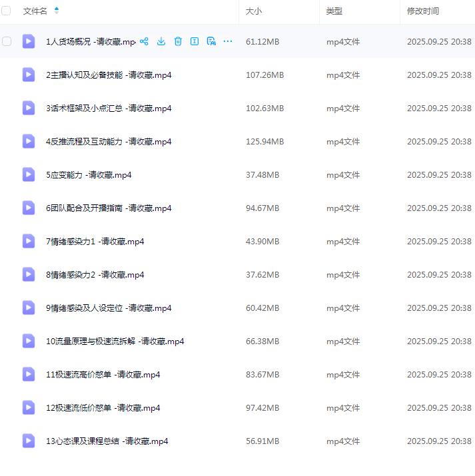This screenshot has width=475, height=476.
Task: Click size value 37.48MB
Action: point(262,175)
